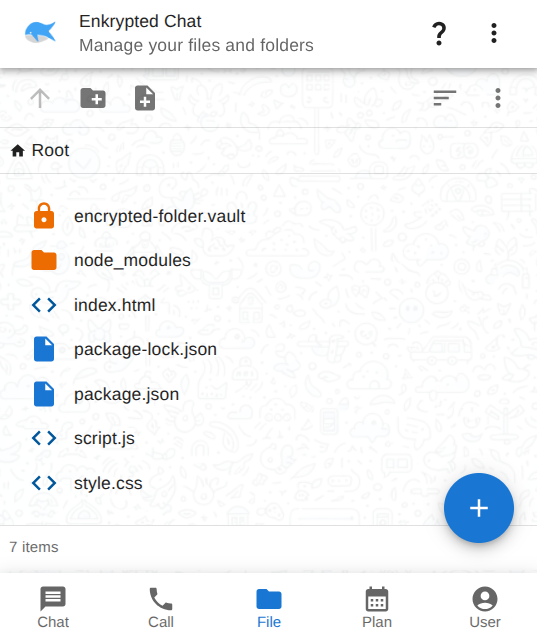Select the Root breadcrumb label
Viewport: 537px width, 643px height.
[50, 150]
